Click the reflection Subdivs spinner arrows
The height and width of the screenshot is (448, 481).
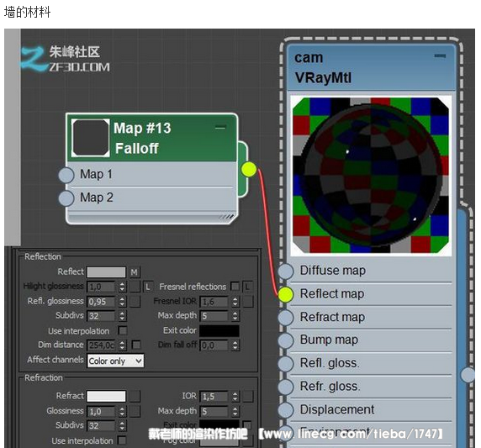click(x=122, y=316)
